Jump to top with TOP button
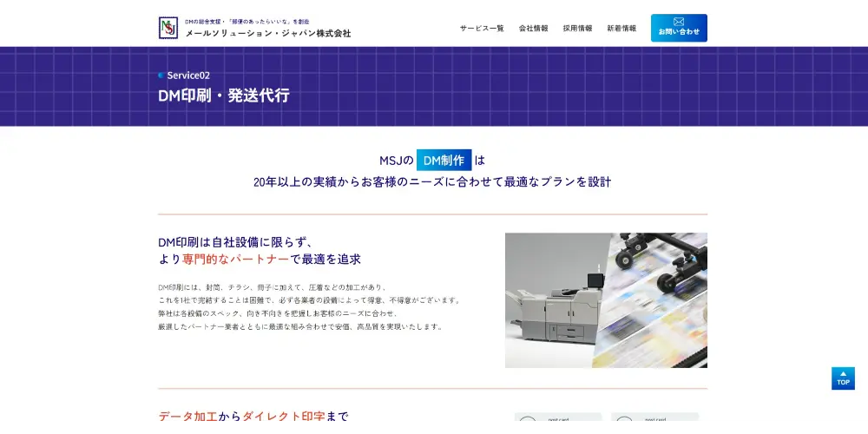 coord(843,378)
